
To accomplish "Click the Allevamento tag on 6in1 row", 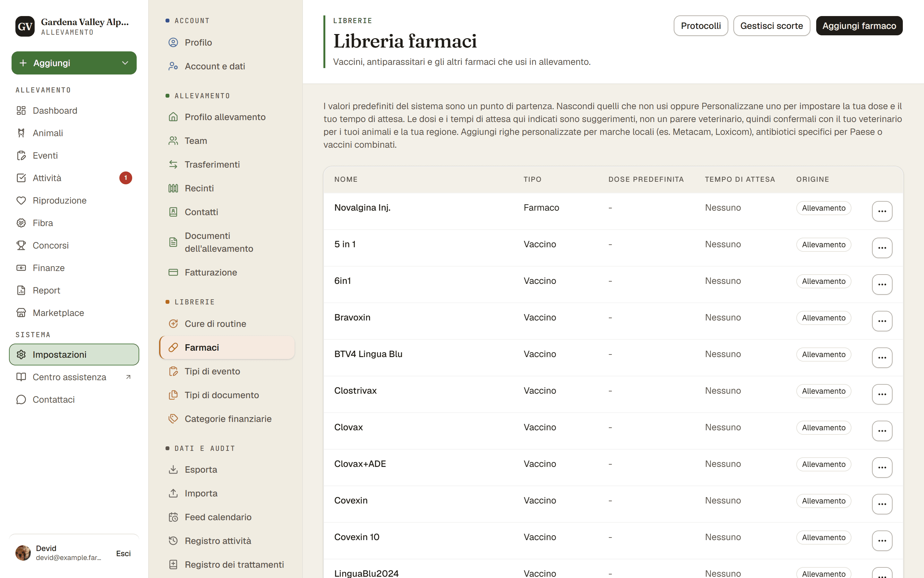I will pyautogui.click(x=824, y=281).
